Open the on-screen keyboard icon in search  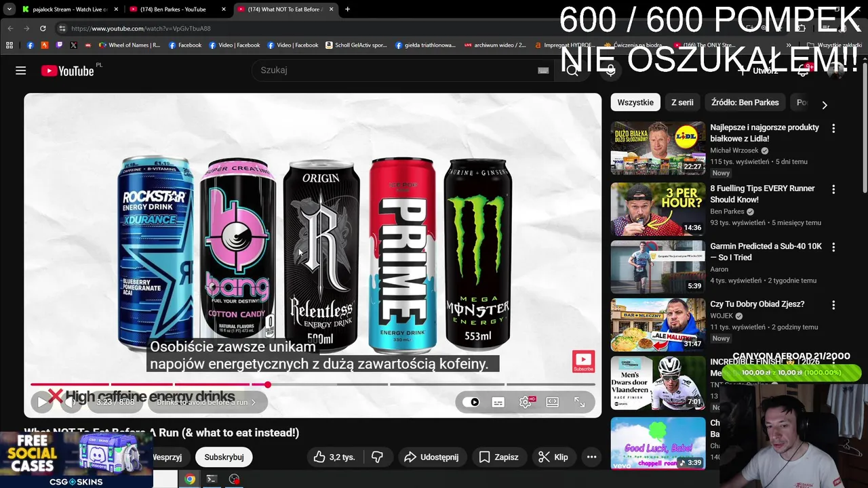(543, 70)
